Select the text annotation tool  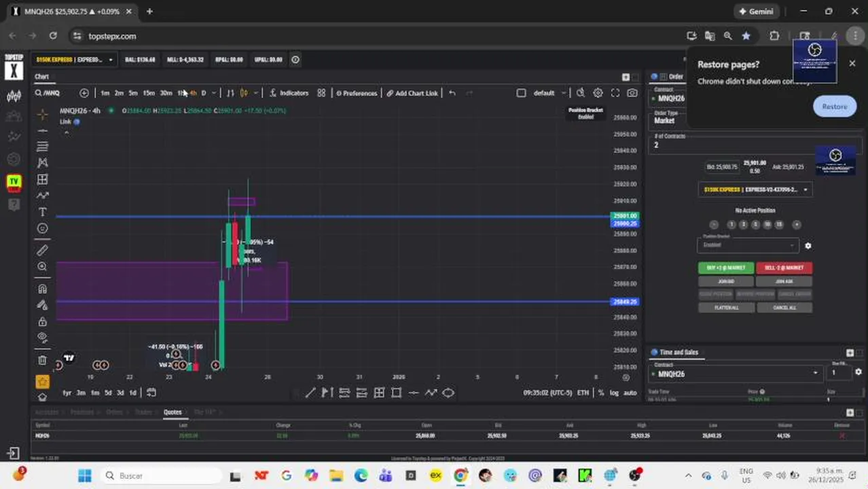click(x=42, y=213)
